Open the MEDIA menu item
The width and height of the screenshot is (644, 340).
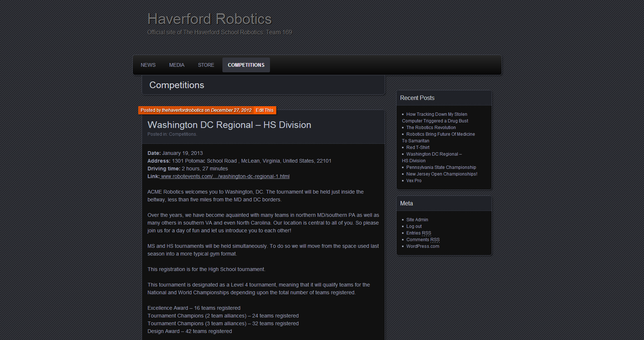click(177, 65)
